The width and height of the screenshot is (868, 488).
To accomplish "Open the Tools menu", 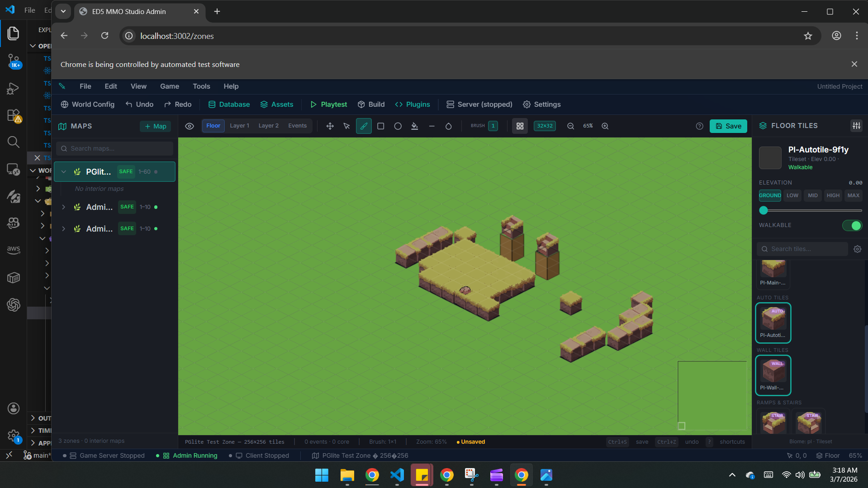I will click(201, 86).
